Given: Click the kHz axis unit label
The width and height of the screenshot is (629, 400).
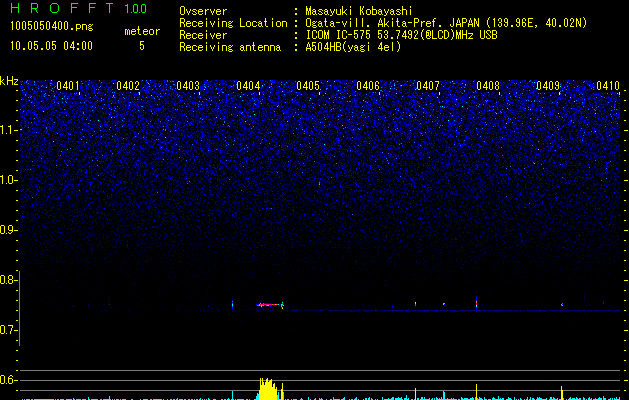Looking at the screenshot, I should point(9,81).
